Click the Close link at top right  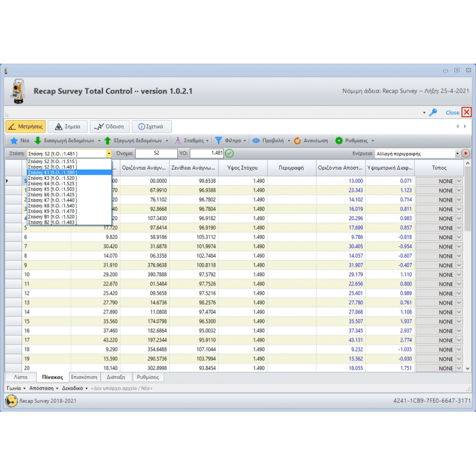452,112
